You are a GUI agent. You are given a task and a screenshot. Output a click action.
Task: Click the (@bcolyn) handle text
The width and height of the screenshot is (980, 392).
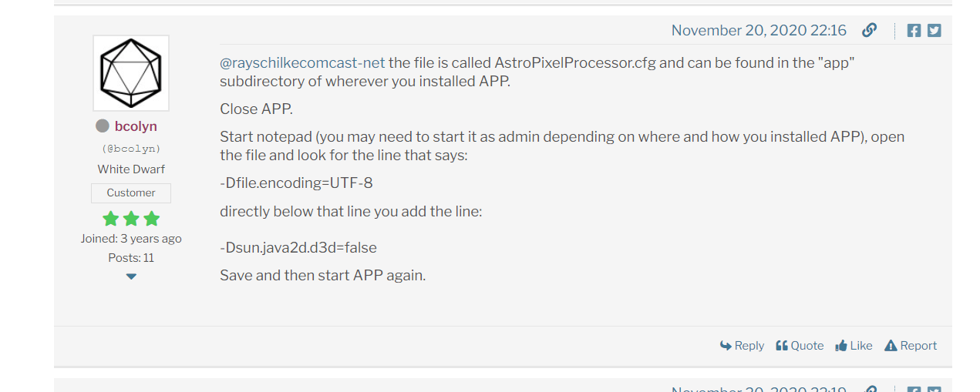[131, 149]
